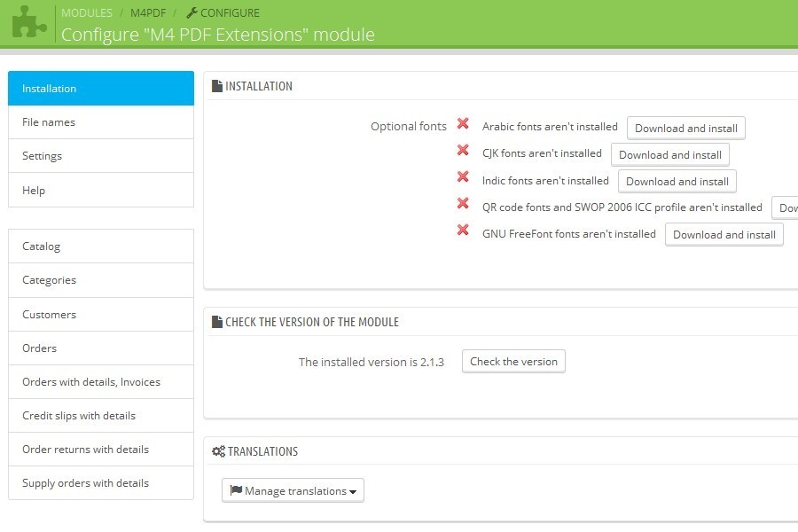Click the M4PDF breadcrumb link
The width and height of the screenshot is (798, 532).
tap(148, 12)
